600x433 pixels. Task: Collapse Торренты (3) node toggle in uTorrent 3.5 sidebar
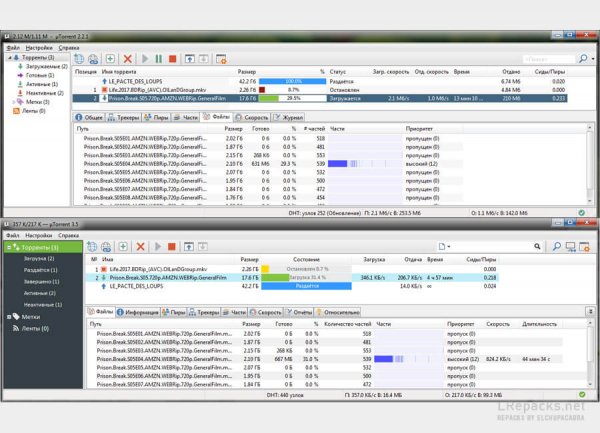click(9, 247)
